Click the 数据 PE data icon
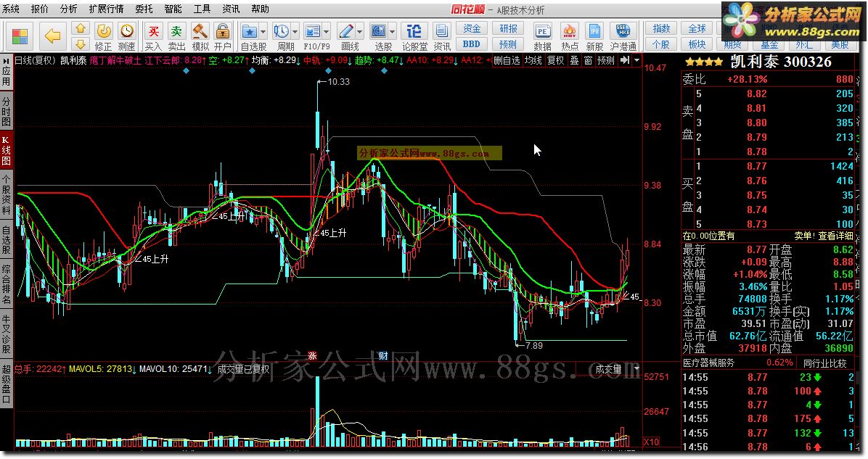 (x=543, y=31)
